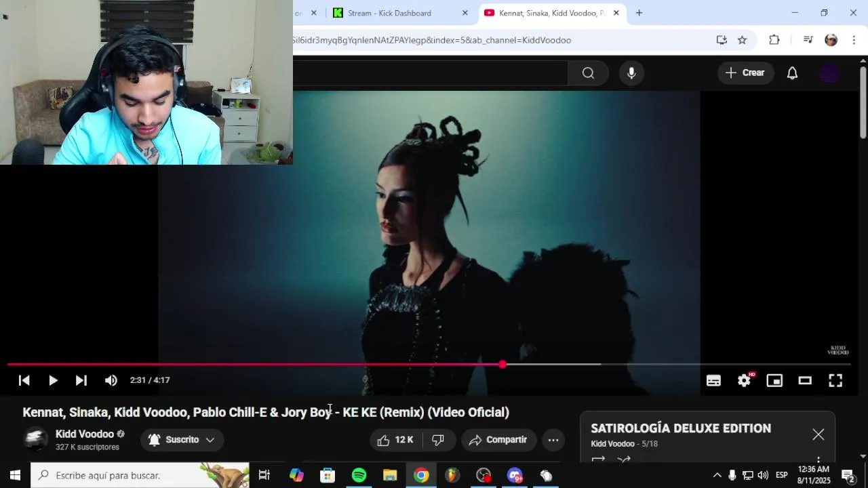Open taskbar clock and date
The width and height of the screenshot is (868, 488).
tap(814, 475)
